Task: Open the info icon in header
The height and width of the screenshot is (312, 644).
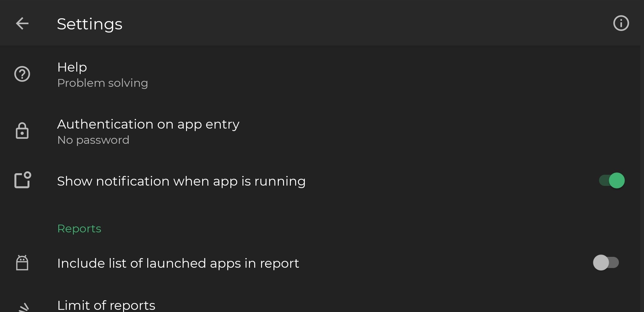Action: 621,23
